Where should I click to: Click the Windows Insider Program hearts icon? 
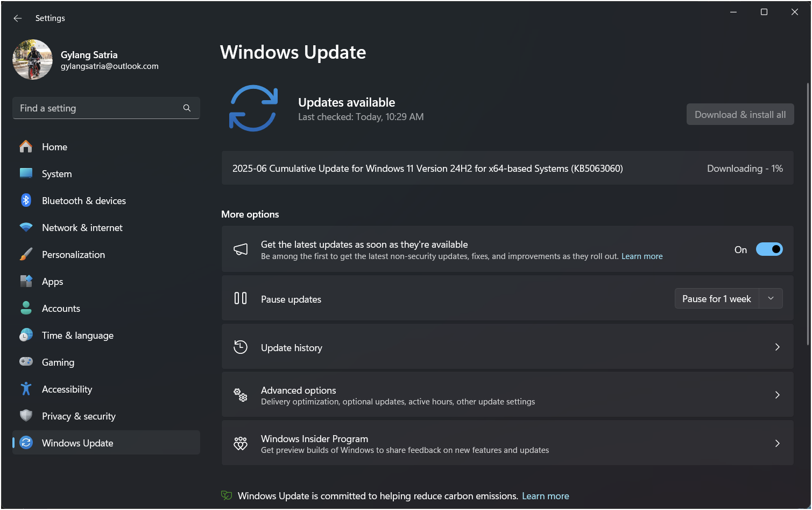coord(241,443)
